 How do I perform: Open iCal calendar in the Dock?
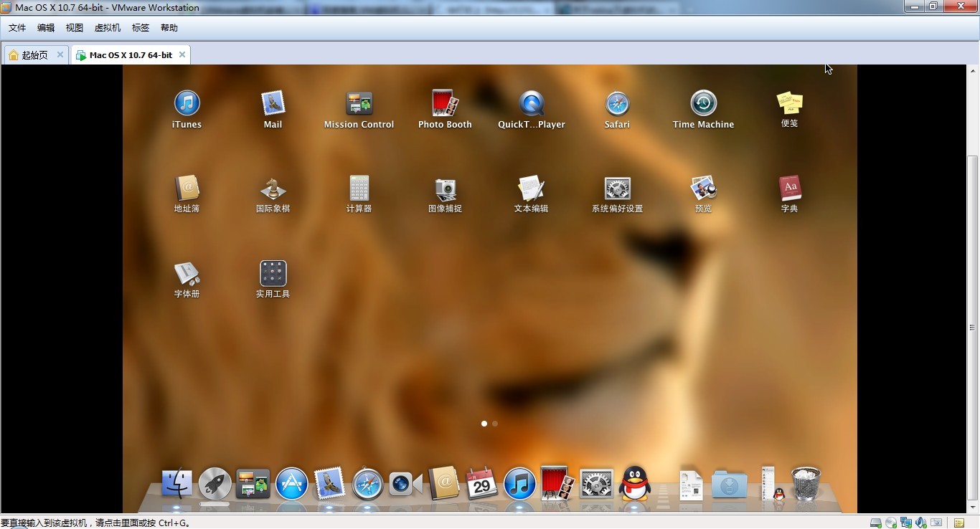[x=481, y=484]
